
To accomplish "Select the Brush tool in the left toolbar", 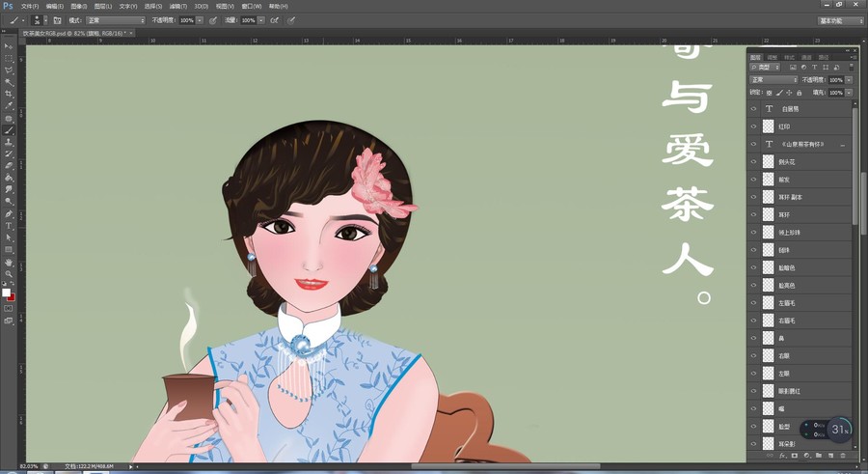I will [9, 130].
